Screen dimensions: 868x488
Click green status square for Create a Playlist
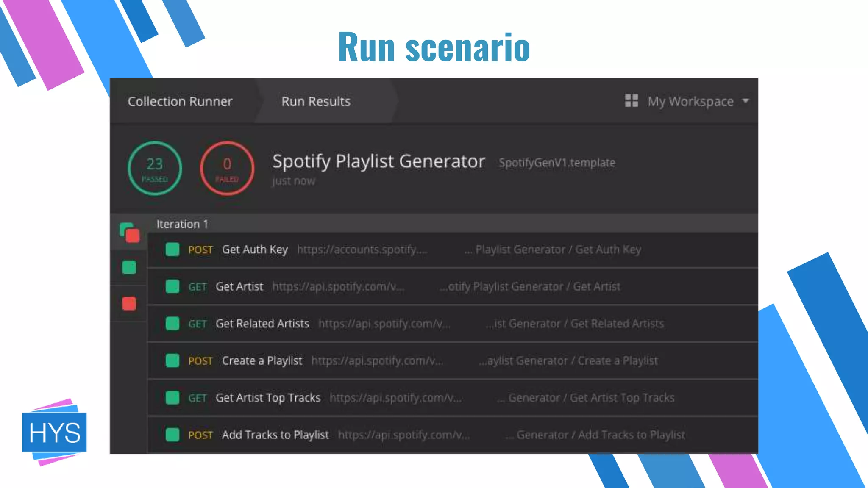coord(172,360)
